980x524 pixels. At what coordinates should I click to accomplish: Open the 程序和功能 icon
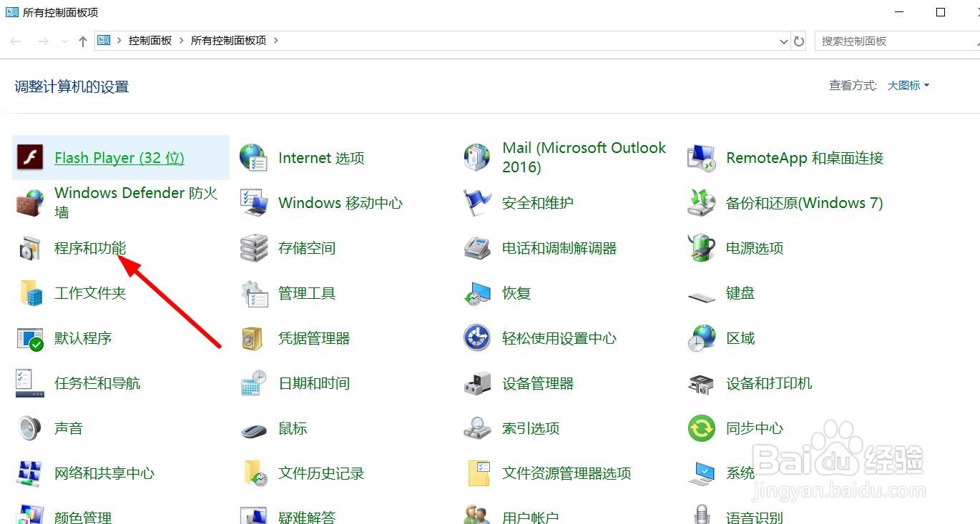coord(29,248)
